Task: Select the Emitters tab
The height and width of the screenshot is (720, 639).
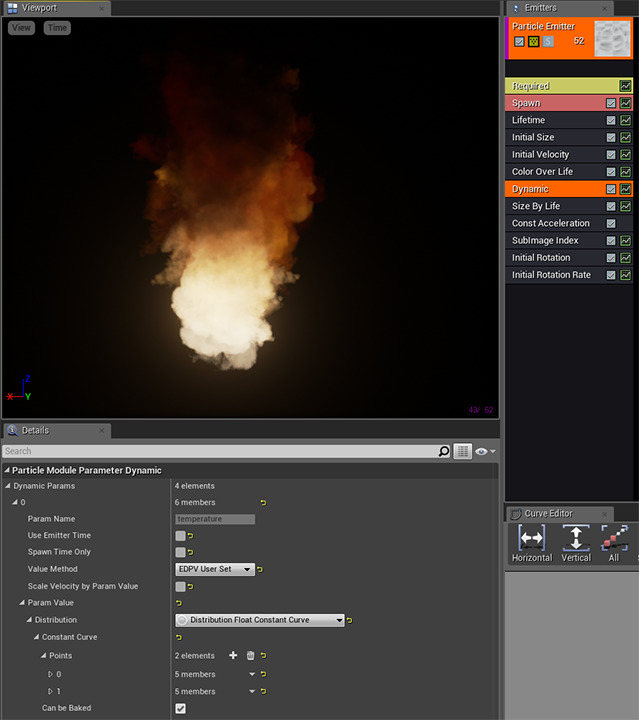Action: (540, 8)
